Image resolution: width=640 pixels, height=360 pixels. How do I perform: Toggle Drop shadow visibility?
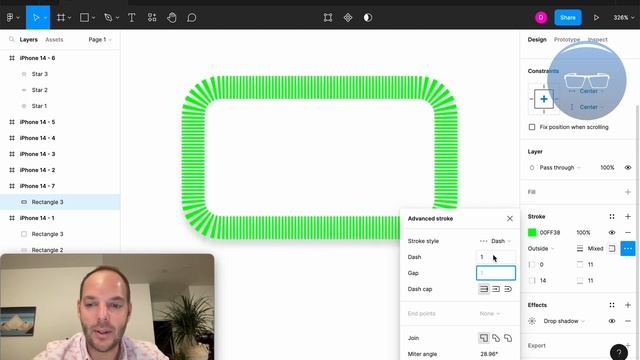pyautogui.click(x=612, y=321)
